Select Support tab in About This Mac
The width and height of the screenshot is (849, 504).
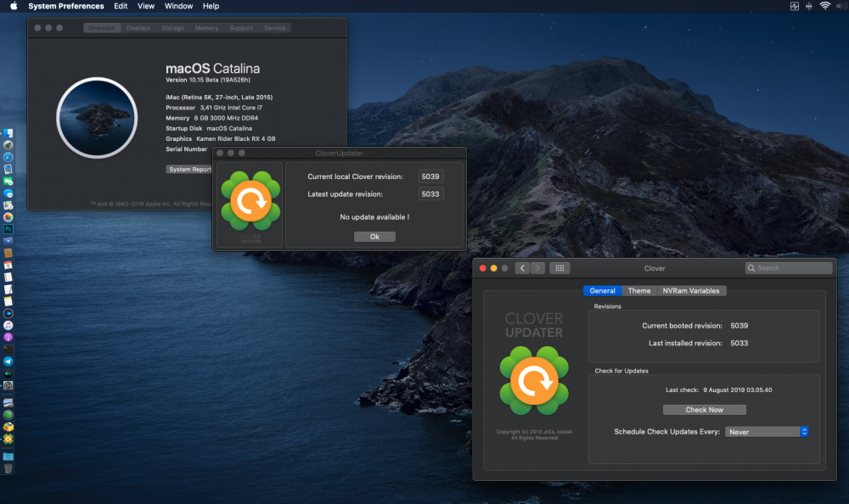pos(241,28)
